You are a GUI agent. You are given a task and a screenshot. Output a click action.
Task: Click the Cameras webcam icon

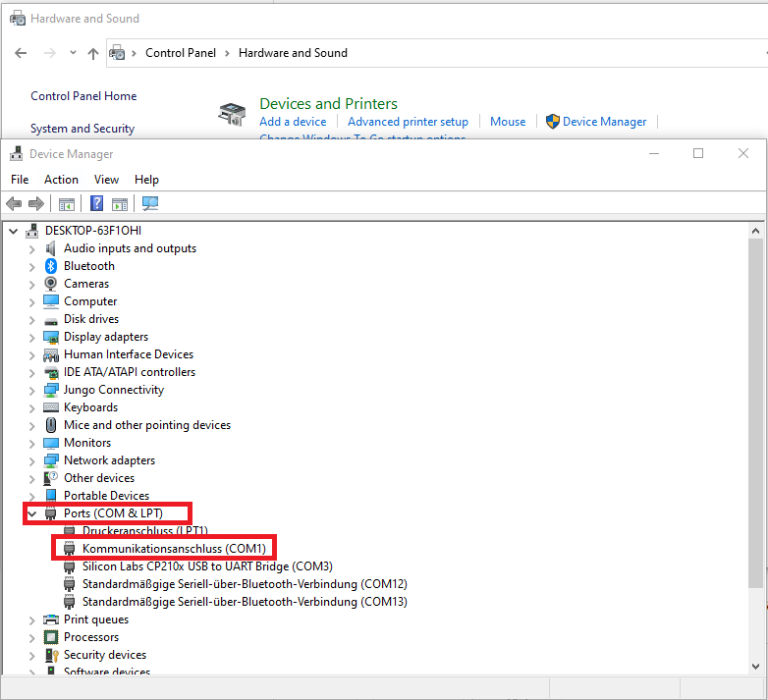tap(50, 284)
